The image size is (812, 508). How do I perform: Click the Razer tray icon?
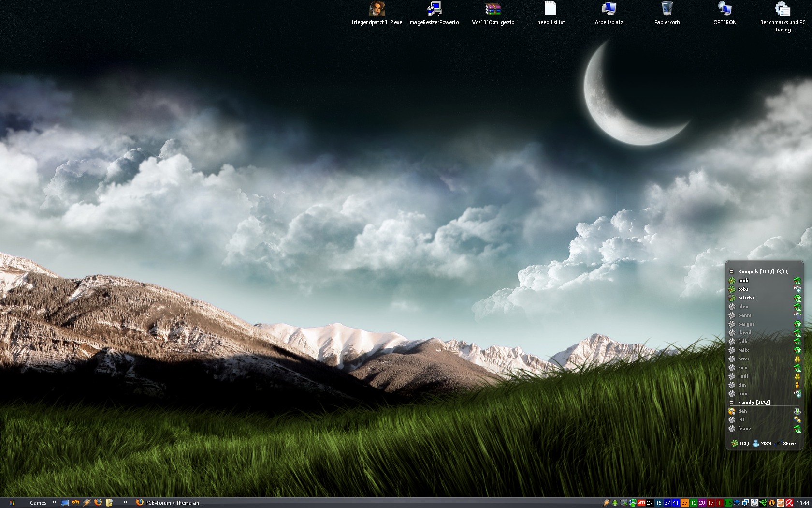pyautogui.click(x=763, y=503)
